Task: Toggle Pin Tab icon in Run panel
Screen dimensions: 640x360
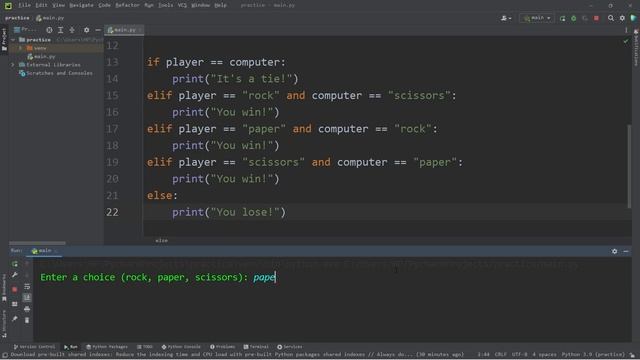Action: pyautogui.click(x=15, y=319)
